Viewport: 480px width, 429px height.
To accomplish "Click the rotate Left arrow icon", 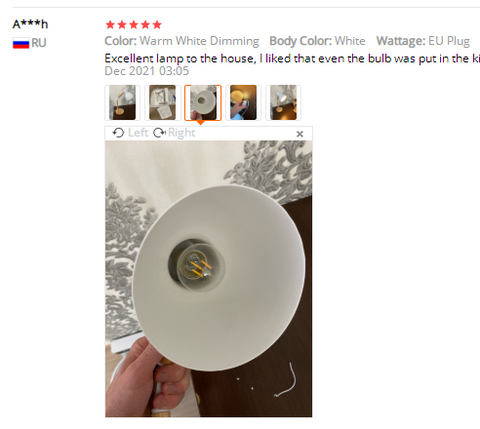I will (118, 133).
